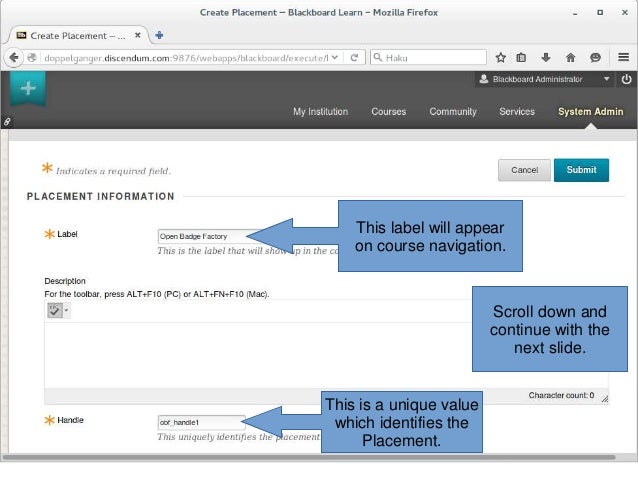
Task: Log out using the power icon
Action: tap(626, 79)
